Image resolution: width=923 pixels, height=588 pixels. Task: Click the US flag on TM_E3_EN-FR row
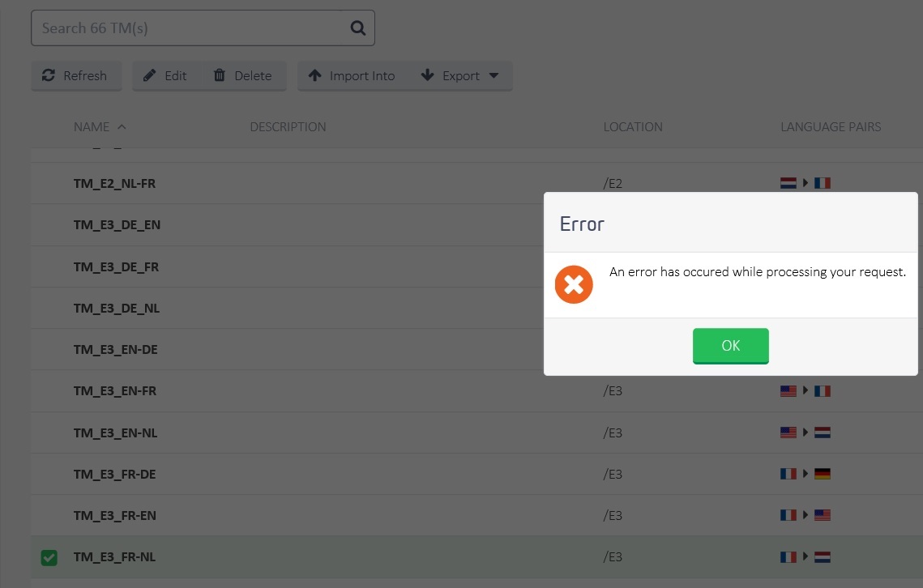(x=788, y=391)
